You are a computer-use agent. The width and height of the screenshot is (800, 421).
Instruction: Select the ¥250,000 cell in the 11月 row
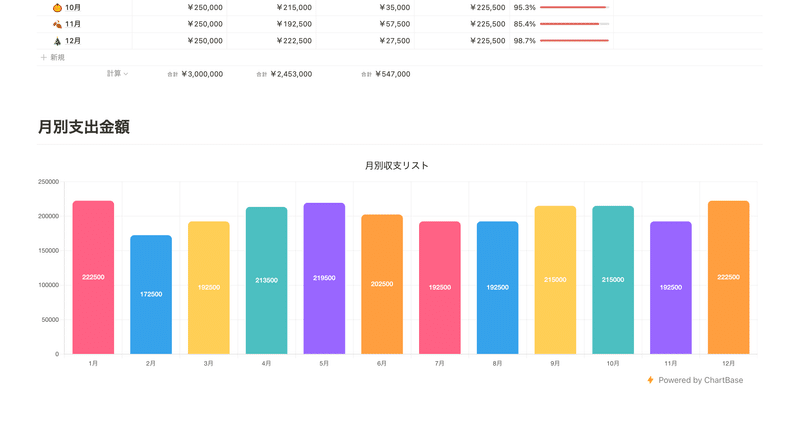180,24
